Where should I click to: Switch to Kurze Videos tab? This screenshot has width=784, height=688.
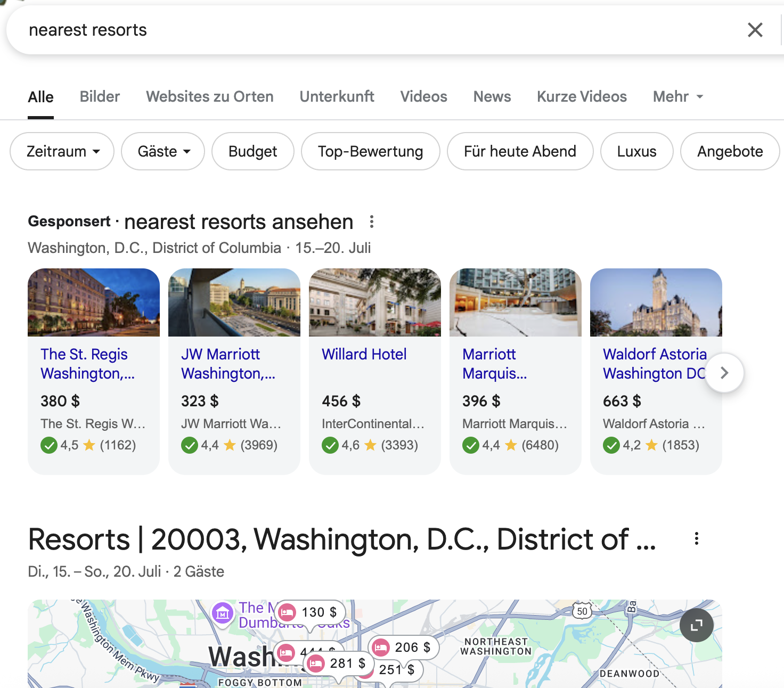click(x=582, y=96)
